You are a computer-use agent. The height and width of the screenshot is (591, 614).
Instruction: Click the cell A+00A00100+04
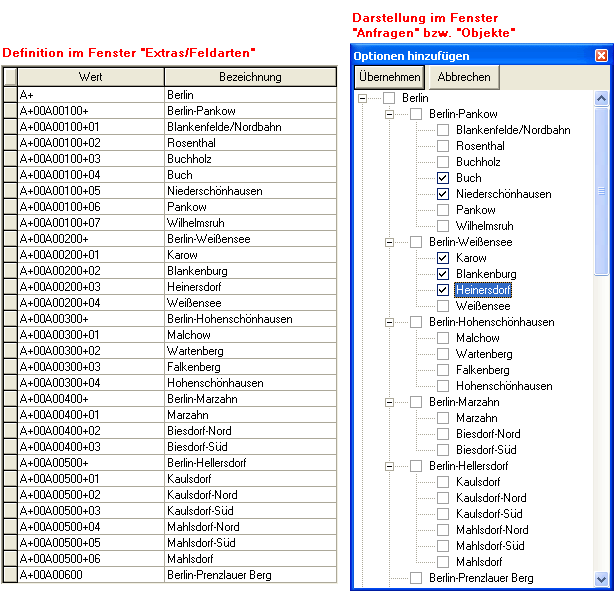click(x=91, y=175)
